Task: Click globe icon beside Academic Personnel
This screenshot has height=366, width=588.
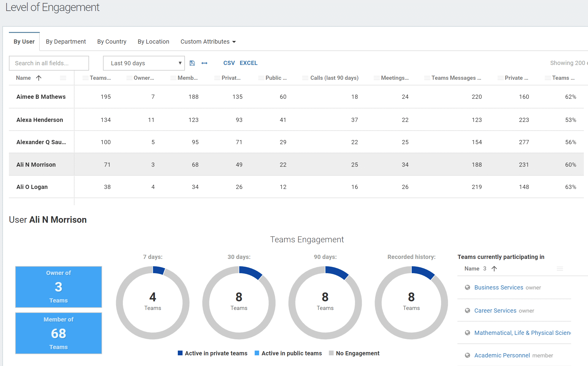Action: coord(467,355)
